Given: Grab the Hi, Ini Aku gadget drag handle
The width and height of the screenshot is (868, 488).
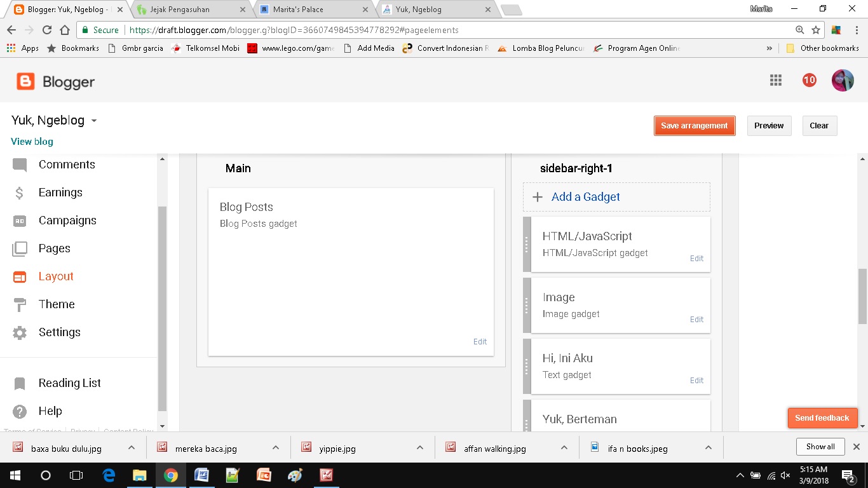Looking at the screenshot, I should (x=527, y=367).
